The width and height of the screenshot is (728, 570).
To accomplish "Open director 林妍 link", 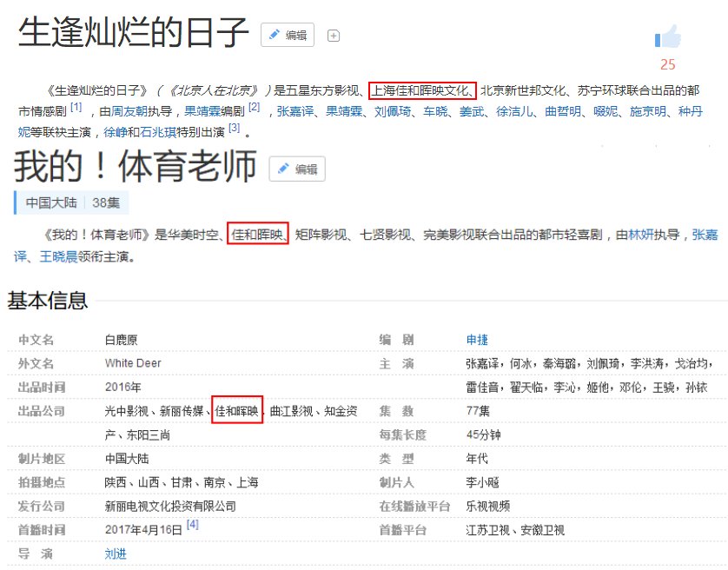I will point(640,235).
